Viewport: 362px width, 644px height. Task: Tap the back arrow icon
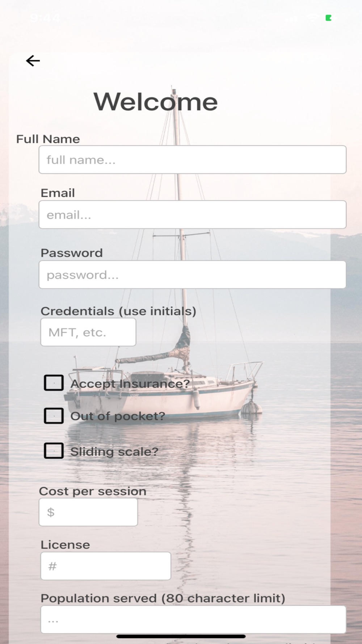pyautogui.click(x=33, y=61)
